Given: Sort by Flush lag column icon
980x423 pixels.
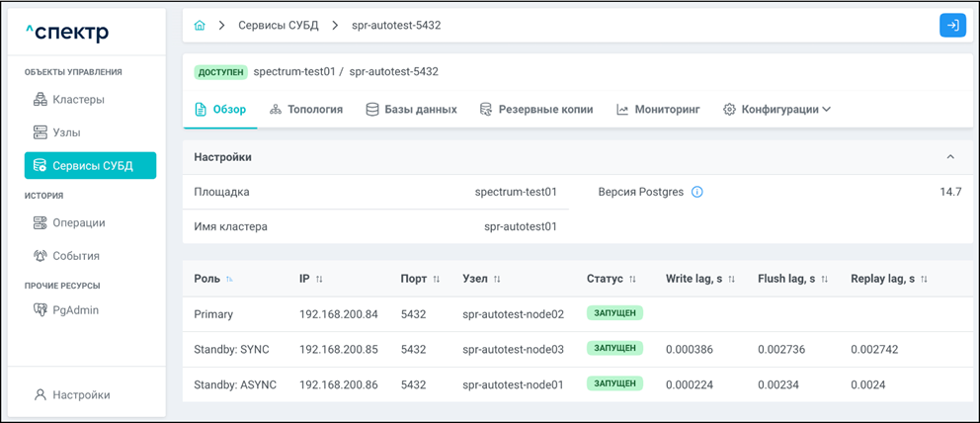Looking at the screenshot, I should 824,280.
